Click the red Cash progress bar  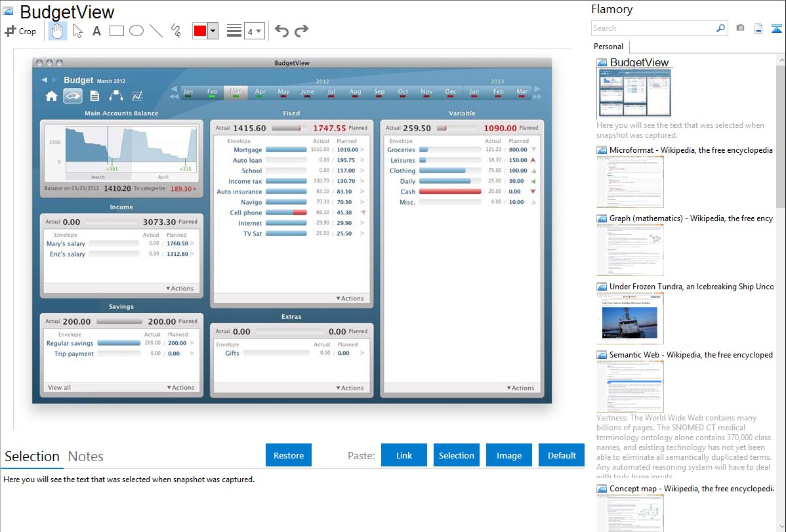(x=450, y=192)
